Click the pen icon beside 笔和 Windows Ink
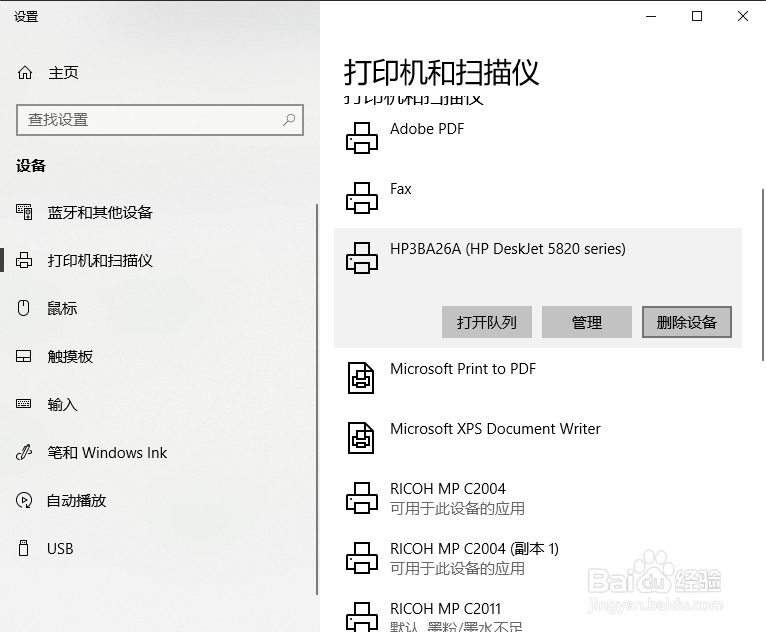This screenshot has width=766, height=632. click(x=24, y=452)
